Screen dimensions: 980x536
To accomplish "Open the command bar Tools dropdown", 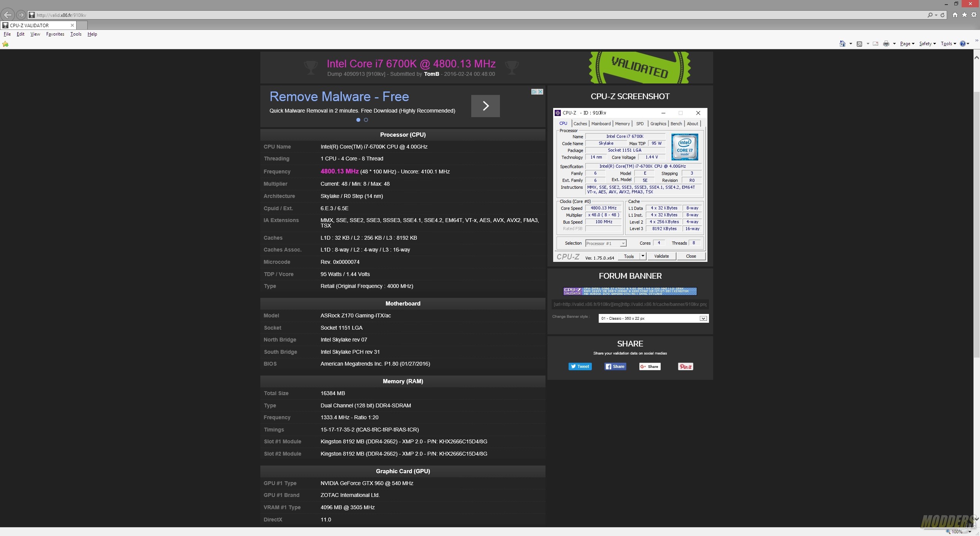I will (x=948, y=44).
